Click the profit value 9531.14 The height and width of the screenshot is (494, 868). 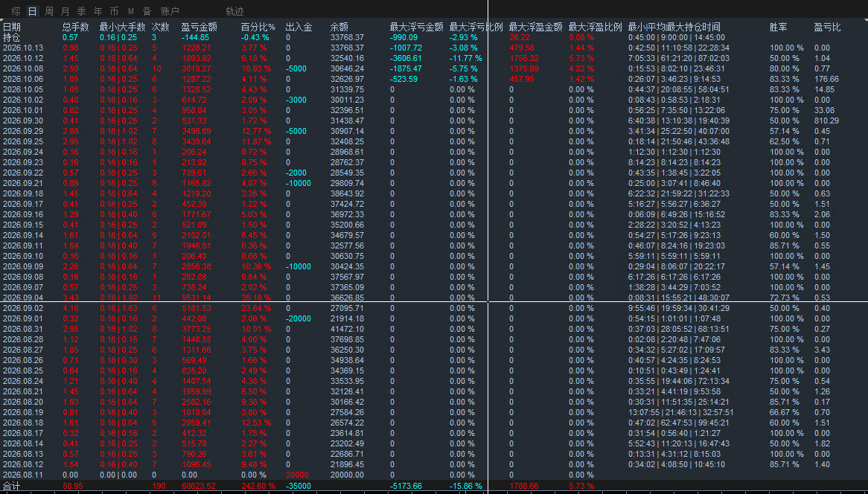(x=196, y=297)
